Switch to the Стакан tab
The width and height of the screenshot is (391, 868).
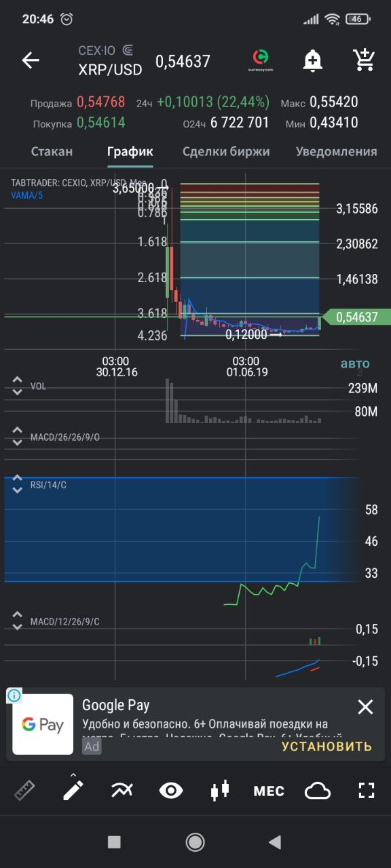click(x=52, y=151)
